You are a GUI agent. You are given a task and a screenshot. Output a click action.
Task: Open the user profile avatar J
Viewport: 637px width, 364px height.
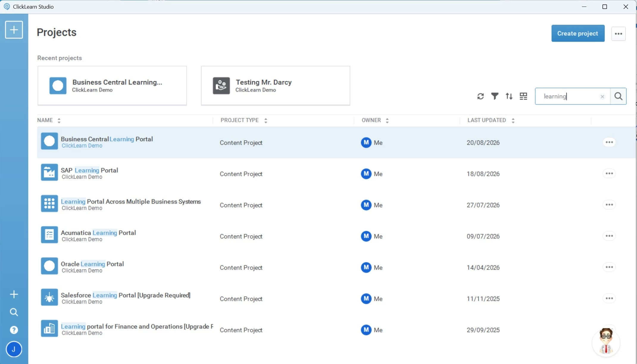pyautogui.click(x=14, y=349)
